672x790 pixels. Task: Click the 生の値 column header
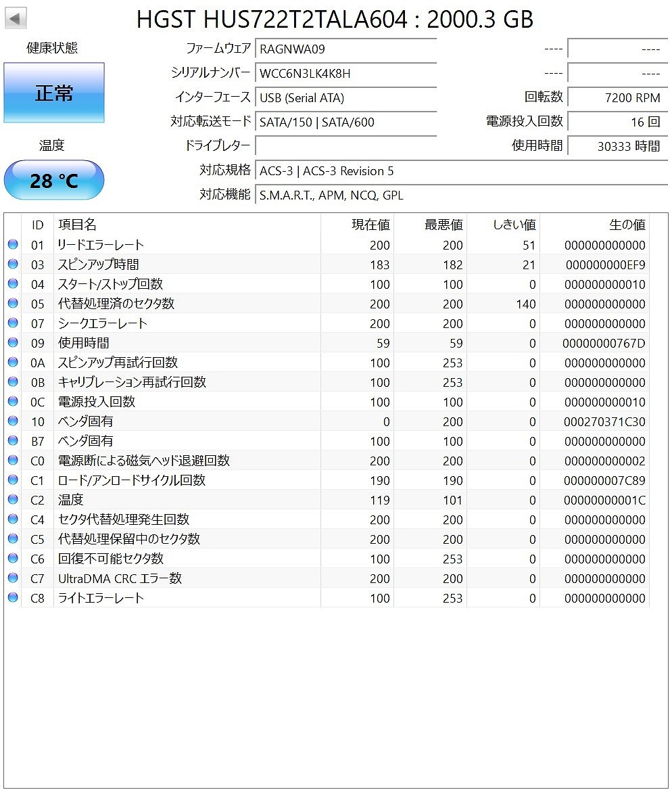click(627, 225)
